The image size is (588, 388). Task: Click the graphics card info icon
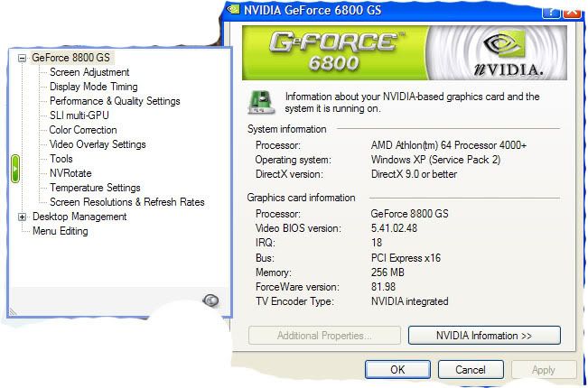coord(261,102)
